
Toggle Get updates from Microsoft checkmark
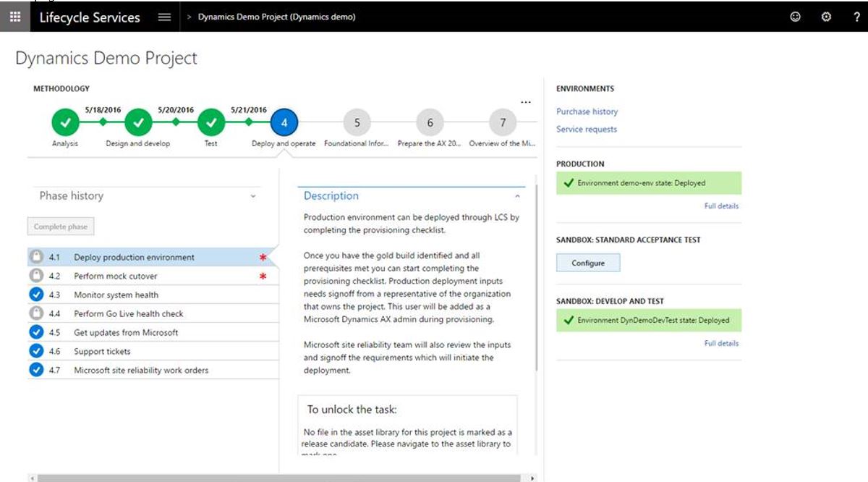click(x=36, y=332)
